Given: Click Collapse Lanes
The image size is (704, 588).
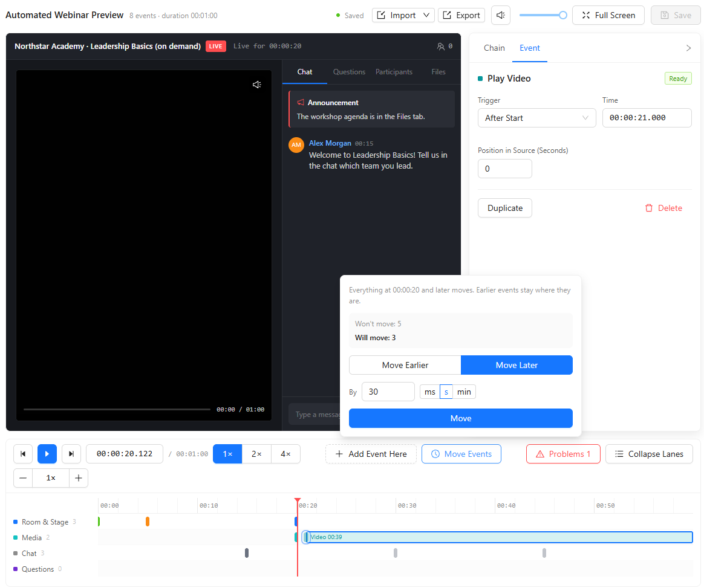Looking at the screenshot, I should pos(649,454).
